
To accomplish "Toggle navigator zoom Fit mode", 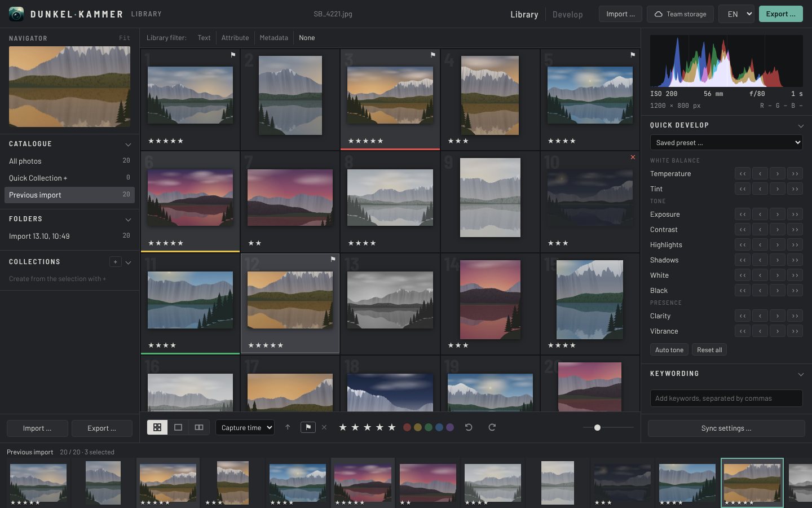I will point(125,38).
